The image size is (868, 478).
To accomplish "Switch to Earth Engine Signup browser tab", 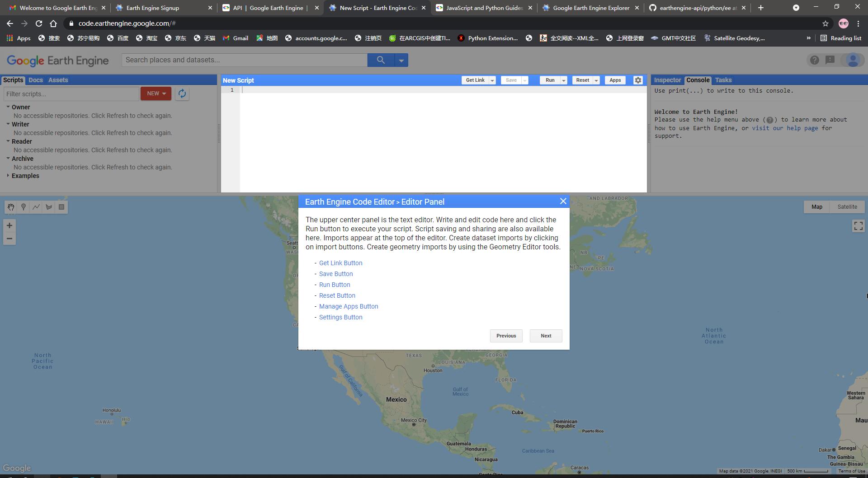I will [164, 8].
